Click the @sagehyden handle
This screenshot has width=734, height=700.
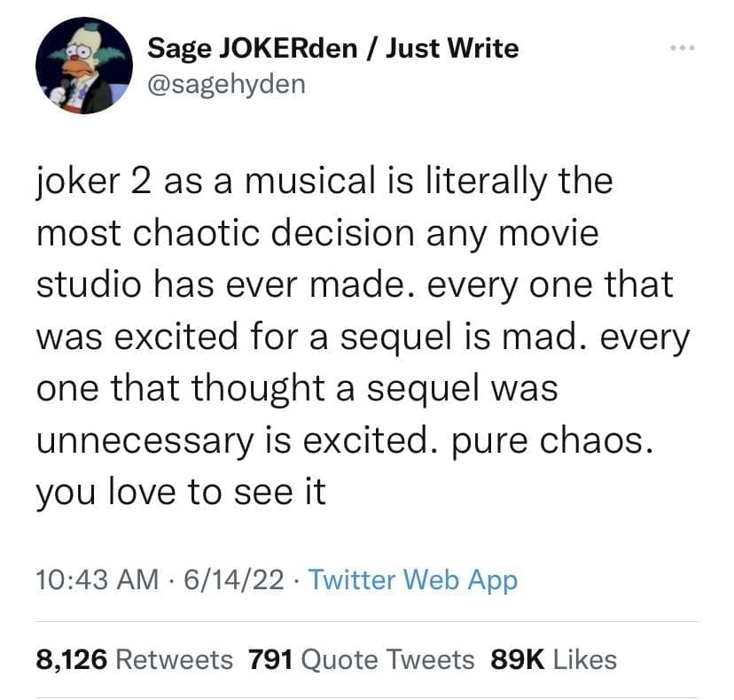225,86
